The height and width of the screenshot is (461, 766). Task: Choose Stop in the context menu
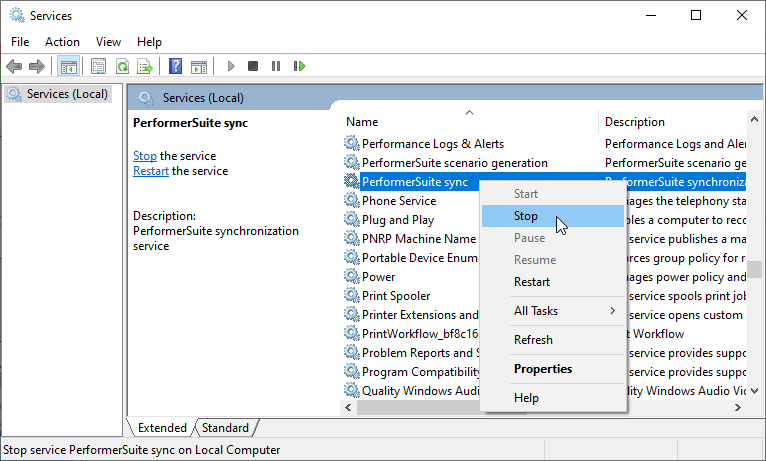click(x=526, y=216)
